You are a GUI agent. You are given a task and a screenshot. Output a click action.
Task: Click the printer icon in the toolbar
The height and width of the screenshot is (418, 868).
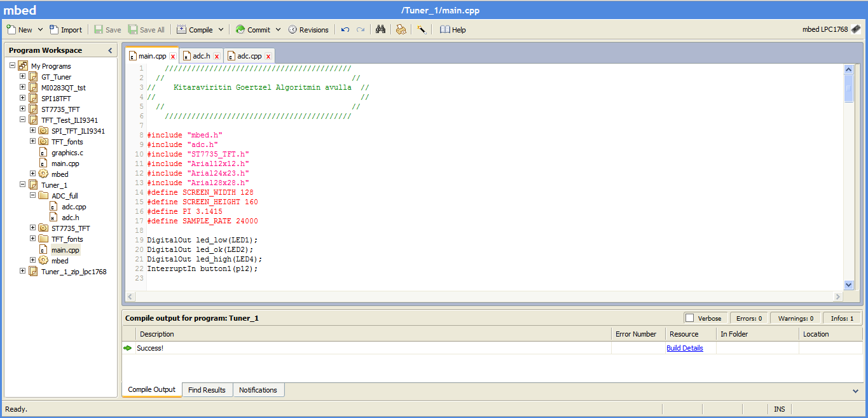[x=401, y=29]
